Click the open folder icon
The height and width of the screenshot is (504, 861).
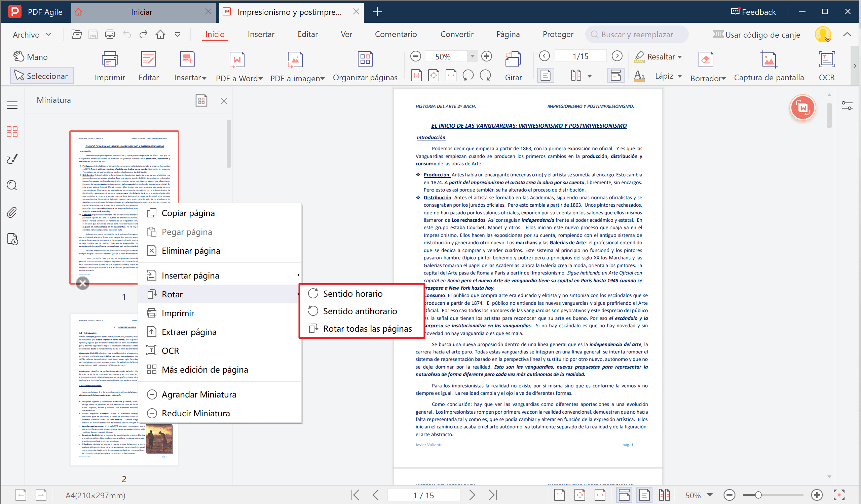pos(77,35)
